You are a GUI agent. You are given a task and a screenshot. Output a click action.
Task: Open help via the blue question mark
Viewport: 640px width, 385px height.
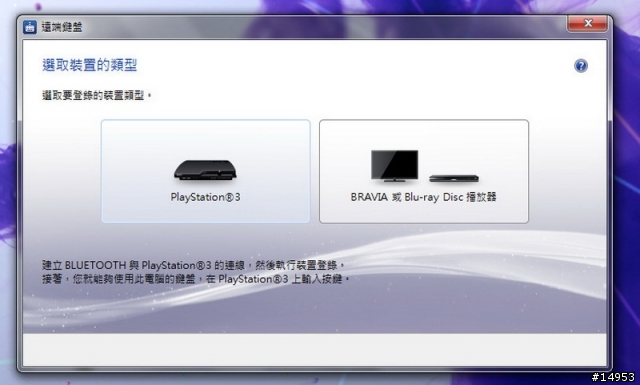pos(581,66)
